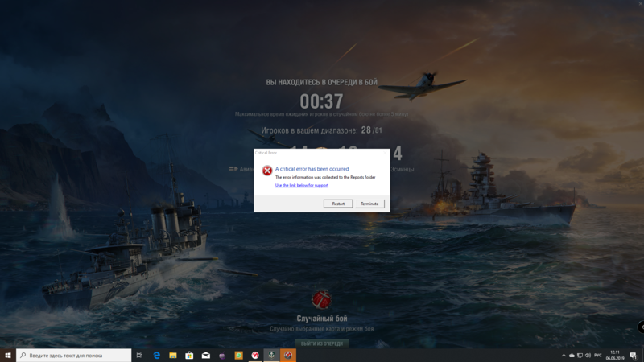Close the Critical Error dialog

point(383,152)
